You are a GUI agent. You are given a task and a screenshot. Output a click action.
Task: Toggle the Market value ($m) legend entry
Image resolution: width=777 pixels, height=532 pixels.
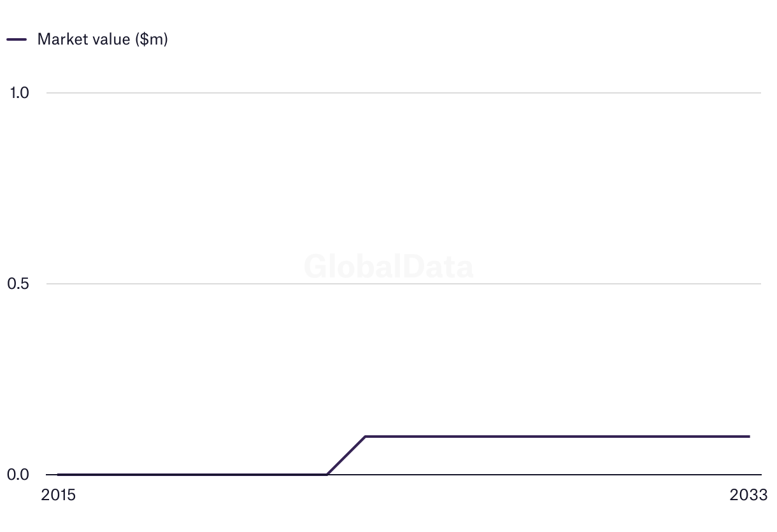[102, 39]
